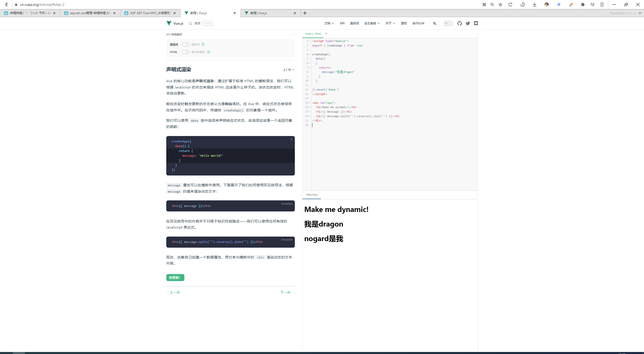
Task: Click the 搜索 search box
Action: (x=200, y=23)
